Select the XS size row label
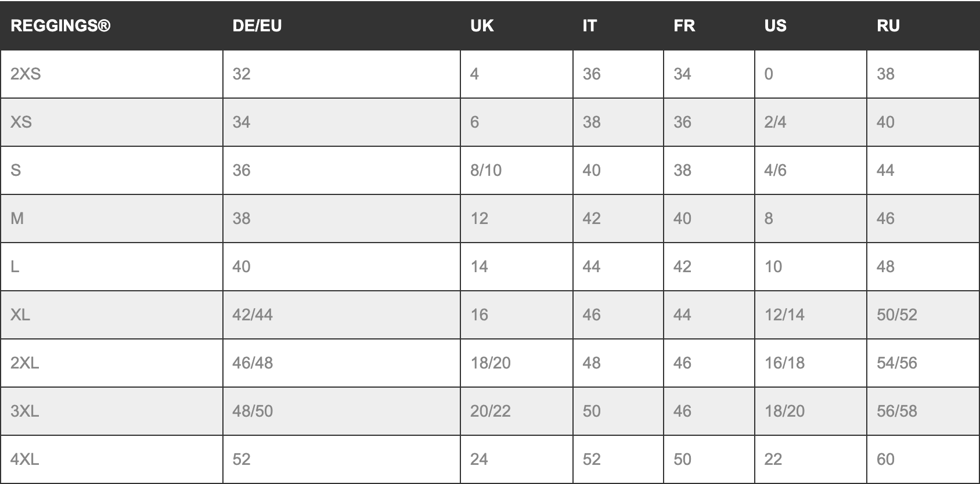 click(21, 122)
